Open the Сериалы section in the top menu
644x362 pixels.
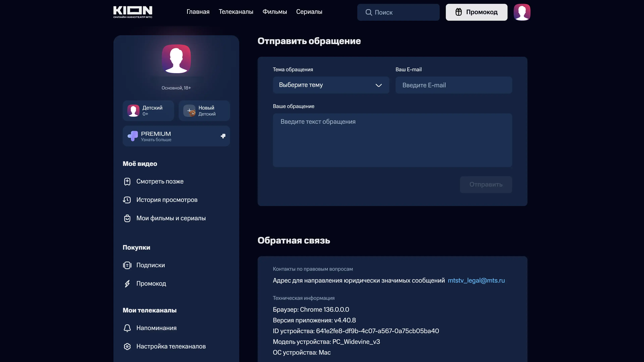coord(309,12)
